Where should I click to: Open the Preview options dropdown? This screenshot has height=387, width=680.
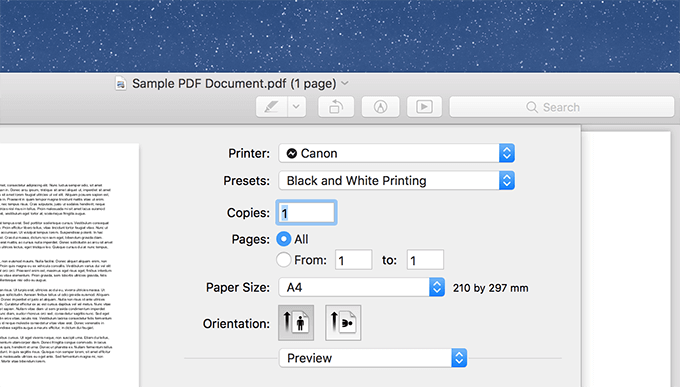[373, 358]
